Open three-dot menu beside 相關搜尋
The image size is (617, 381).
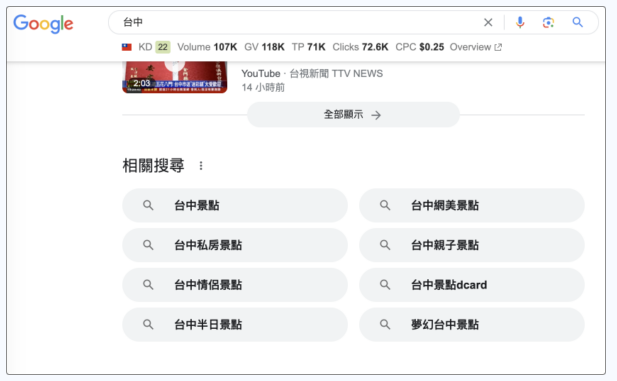[201, 166]
